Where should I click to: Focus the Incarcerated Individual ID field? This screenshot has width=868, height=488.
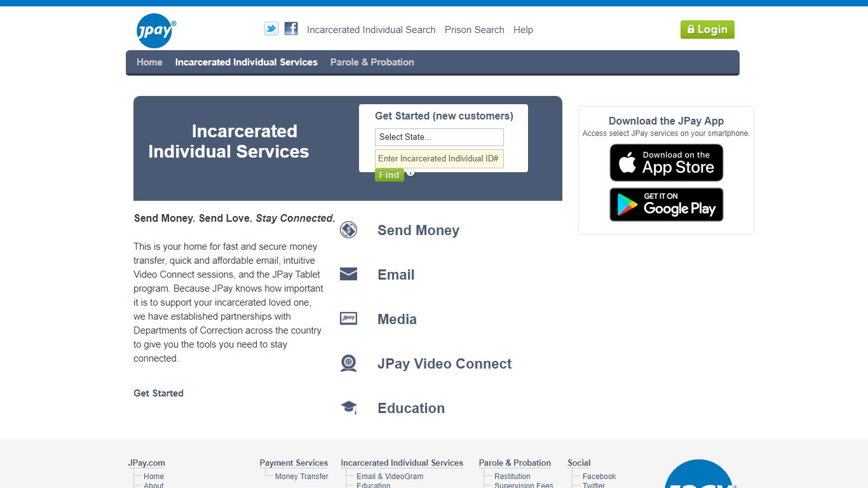coord(439,159)
